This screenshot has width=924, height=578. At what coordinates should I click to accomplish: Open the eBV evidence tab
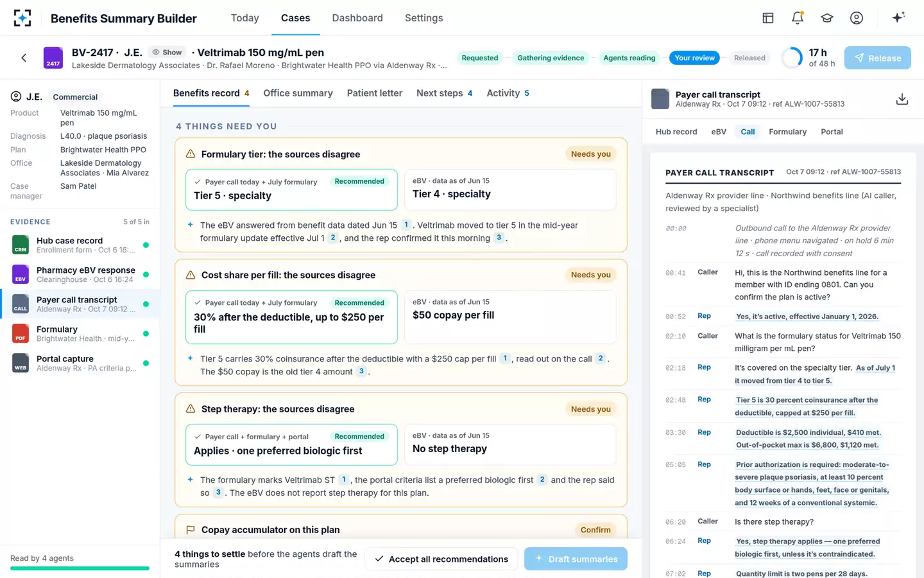pos(719,132)
